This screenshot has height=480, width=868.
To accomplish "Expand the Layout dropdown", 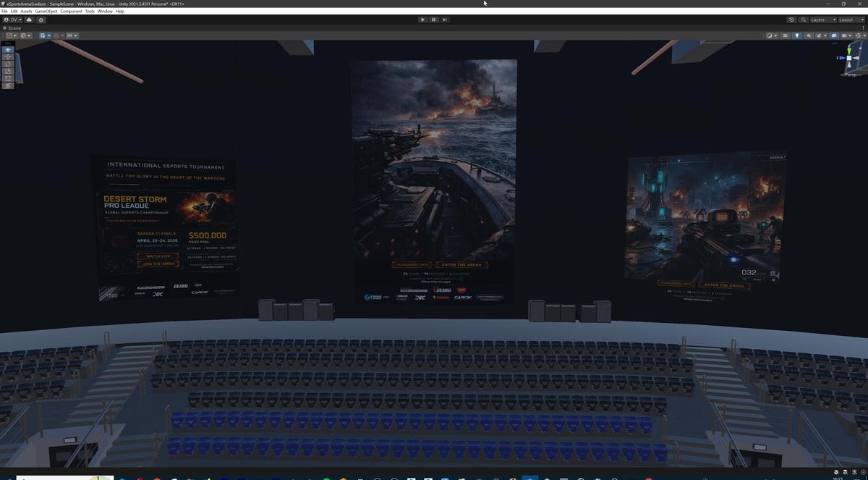I will [x=851, y=20].
